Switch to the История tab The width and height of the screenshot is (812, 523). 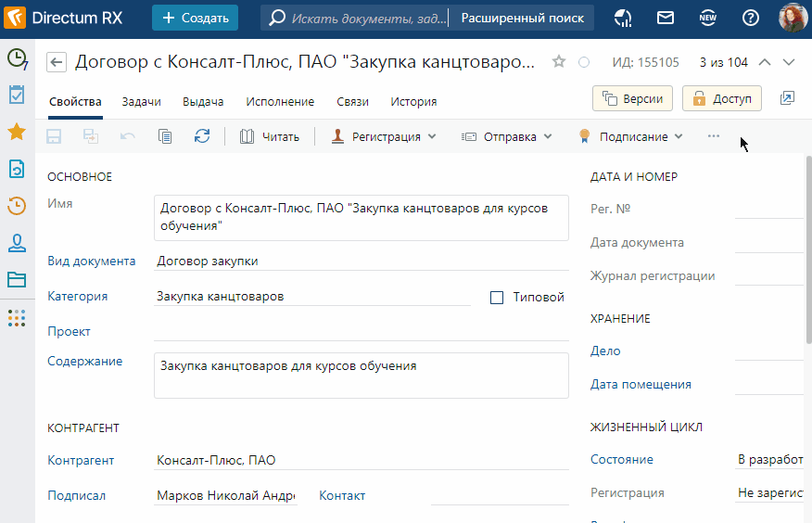tap(413, 102)
